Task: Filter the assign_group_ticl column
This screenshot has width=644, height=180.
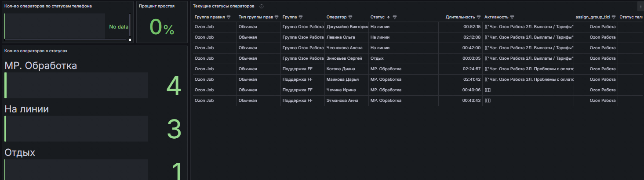Action: [x=614, y=18]
